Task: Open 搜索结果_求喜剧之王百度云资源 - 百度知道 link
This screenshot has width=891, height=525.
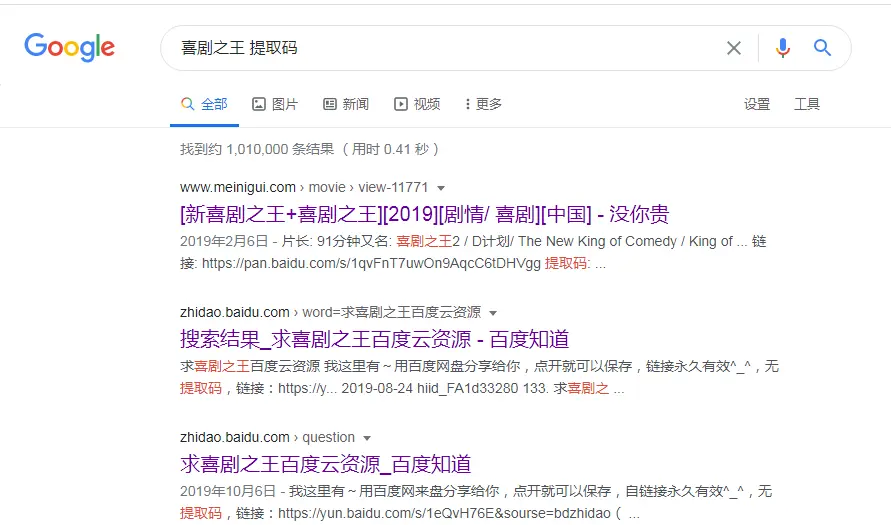Action: pyautogui.click(x=374, y=339)
